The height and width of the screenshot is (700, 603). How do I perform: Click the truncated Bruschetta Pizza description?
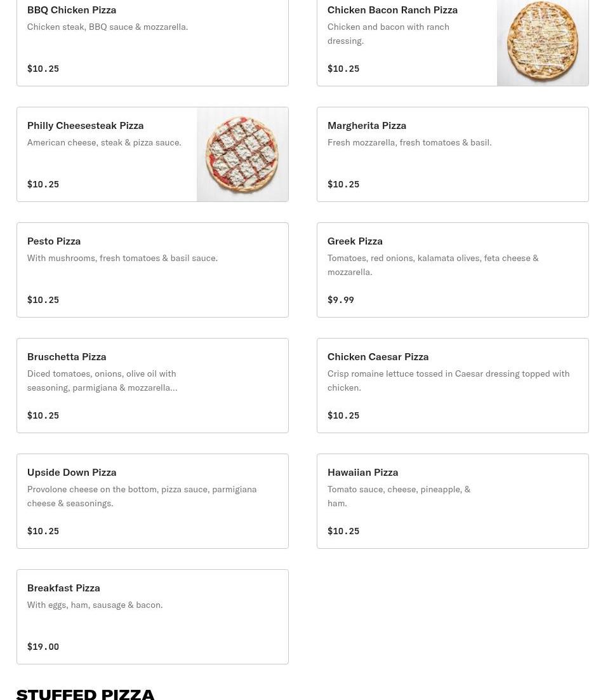tap(102, 380)
